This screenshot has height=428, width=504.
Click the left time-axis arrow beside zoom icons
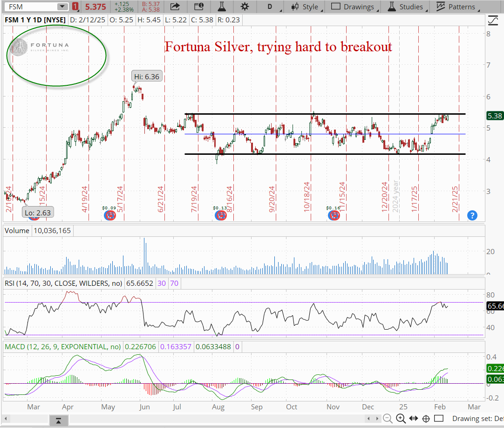tap(368, 418)
